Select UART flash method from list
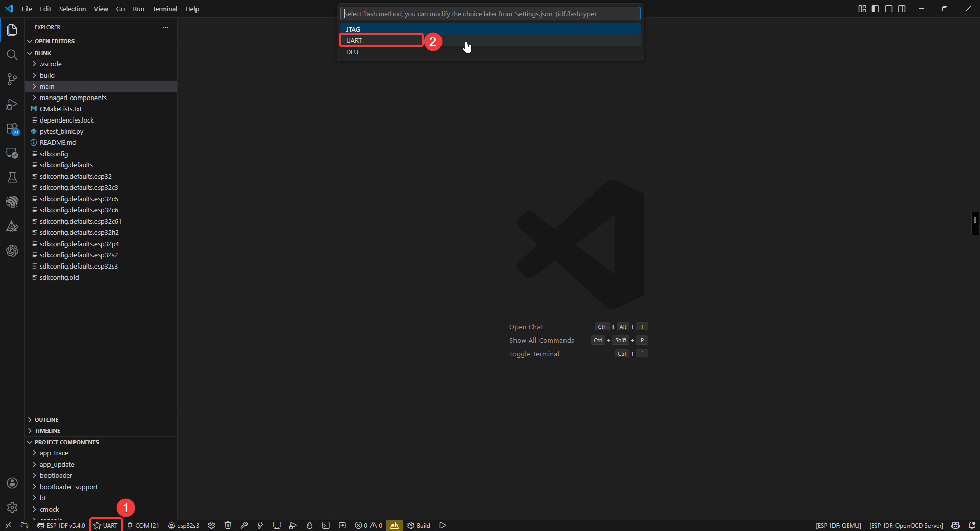 click(x=490, y=40)
